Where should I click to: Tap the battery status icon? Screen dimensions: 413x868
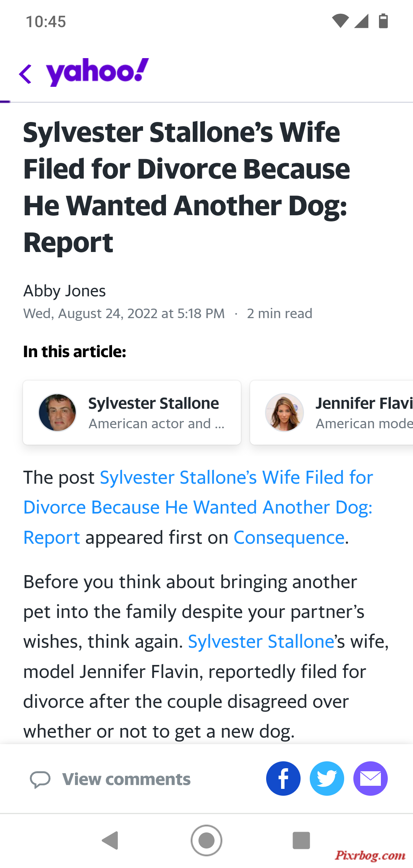tap(383, 21)
